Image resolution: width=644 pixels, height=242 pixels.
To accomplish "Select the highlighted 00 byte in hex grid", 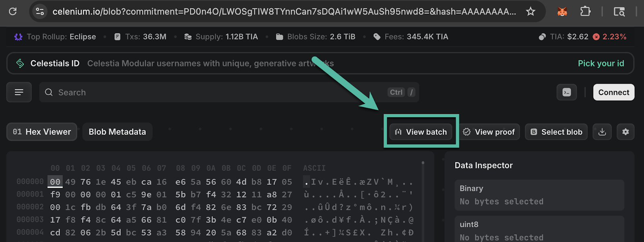I will pyautogui.click(x=55, y=182).
